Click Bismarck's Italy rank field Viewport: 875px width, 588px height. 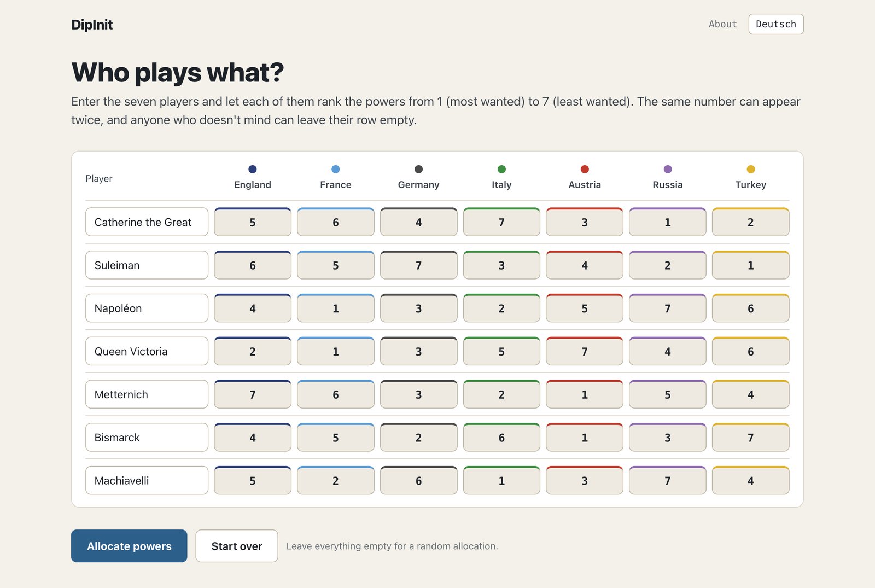coord(501,438)
